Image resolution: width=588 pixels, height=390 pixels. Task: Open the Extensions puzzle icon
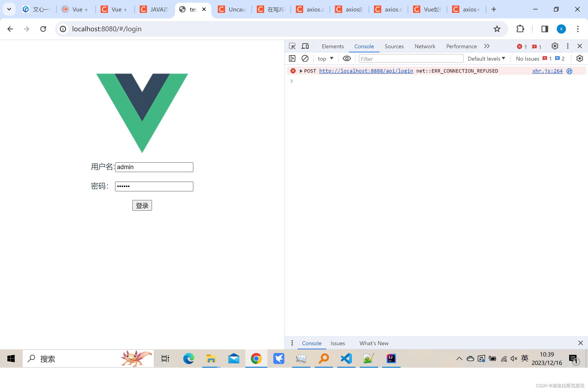click(520, 29)
